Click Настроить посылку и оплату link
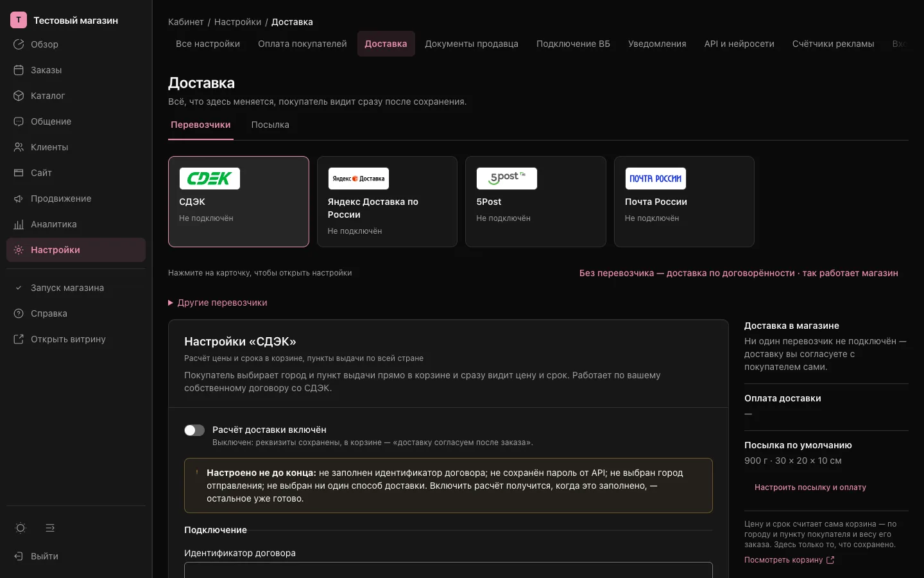Image resolution: width=924 pixels, height=578 pixels. click(x=810, y=487)
